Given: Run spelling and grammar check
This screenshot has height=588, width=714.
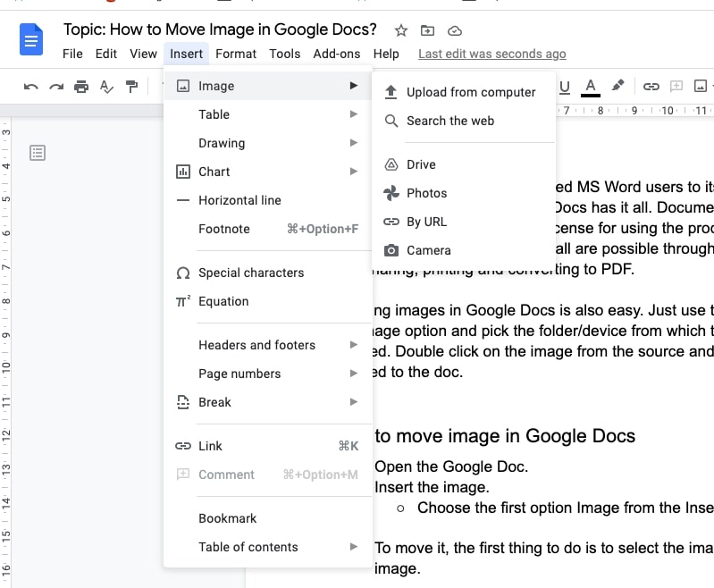Looking at the screenshot, I should 106,87.
